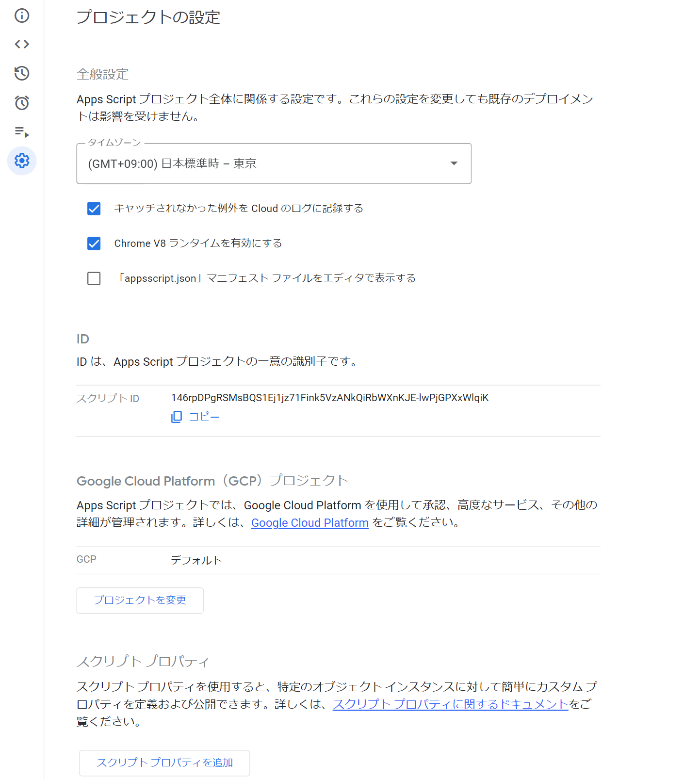The image size is (700, 779).
Task: Open the executions list icon
Action: [x=22, y=131]
